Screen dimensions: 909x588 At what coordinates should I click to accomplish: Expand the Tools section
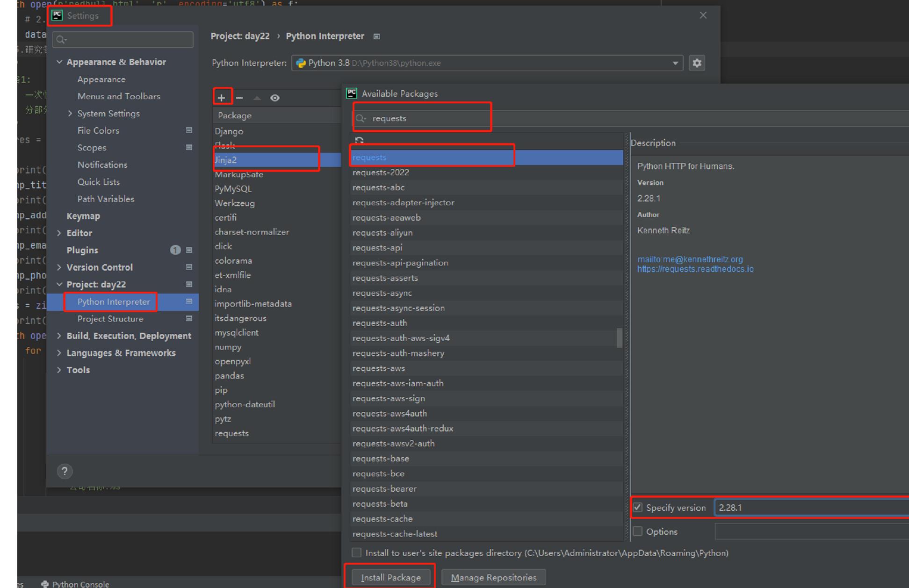tap(59, 370)
